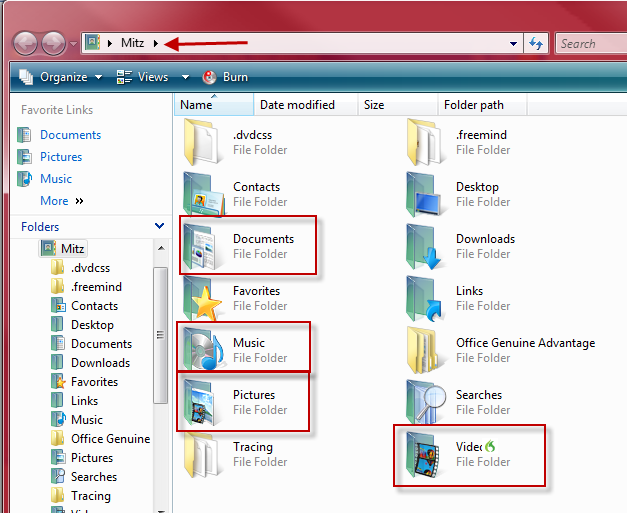Sort by the Name column header

pos(214,105)
